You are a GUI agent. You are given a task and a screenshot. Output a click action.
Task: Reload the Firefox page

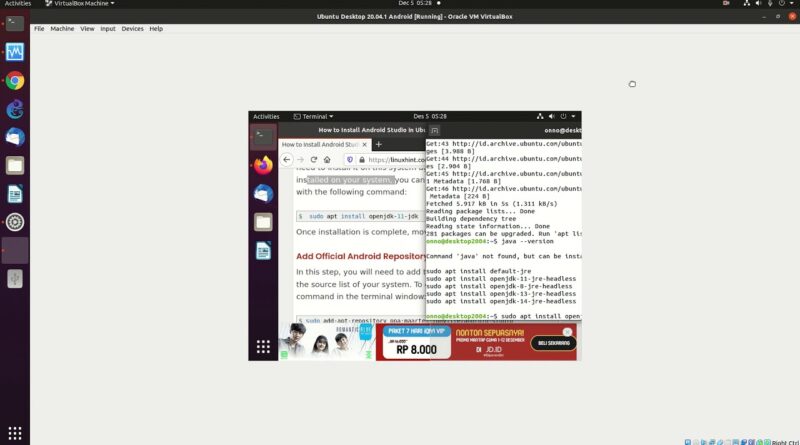[x=314, y=160]
